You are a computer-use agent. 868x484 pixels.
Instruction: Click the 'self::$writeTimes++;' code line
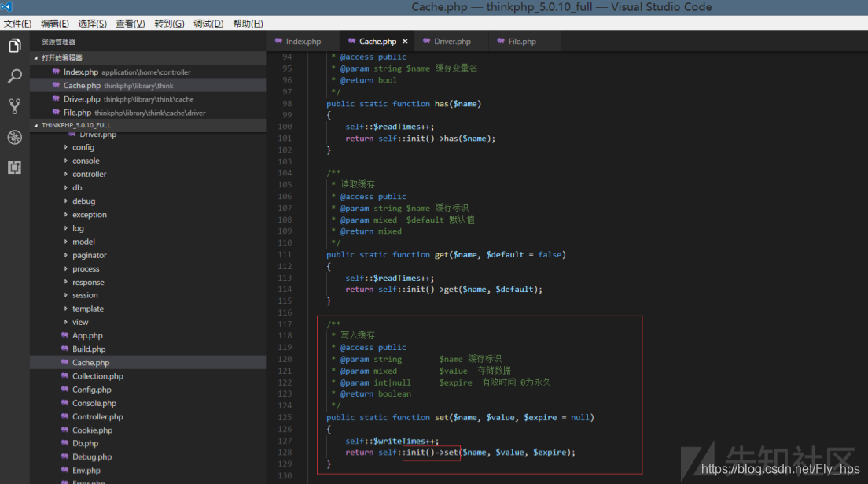(x=392, y=442)
